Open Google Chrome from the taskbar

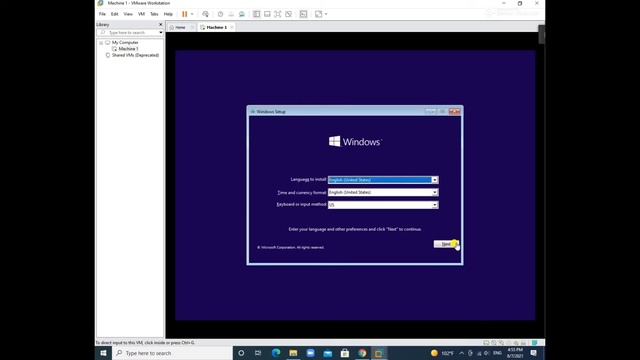tap(362, 353)
